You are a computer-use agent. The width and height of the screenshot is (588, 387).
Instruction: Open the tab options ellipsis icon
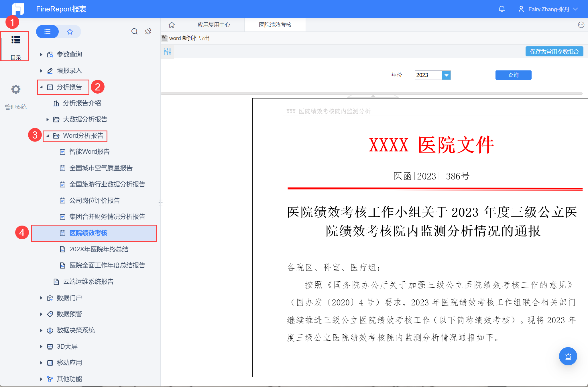[581, 25]
